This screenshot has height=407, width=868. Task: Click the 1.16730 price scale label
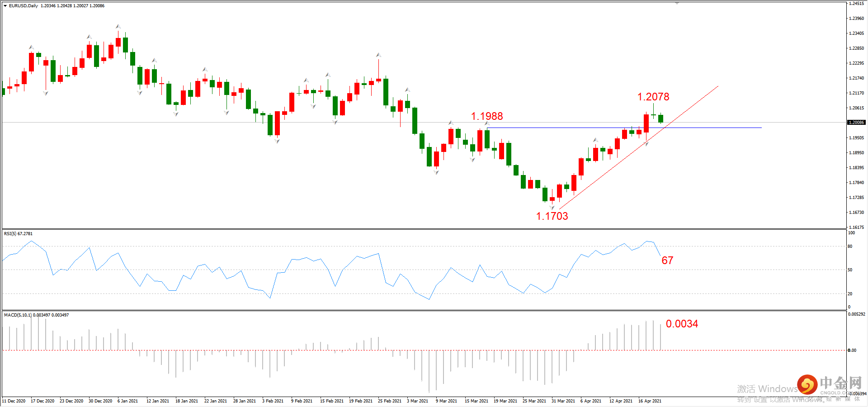(856, 213)
